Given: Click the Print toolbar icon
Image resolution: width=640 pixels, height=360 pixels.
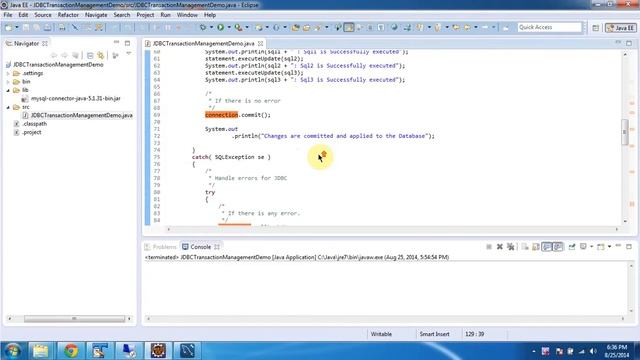Looking at the screenshot, I should pos(47,27).
